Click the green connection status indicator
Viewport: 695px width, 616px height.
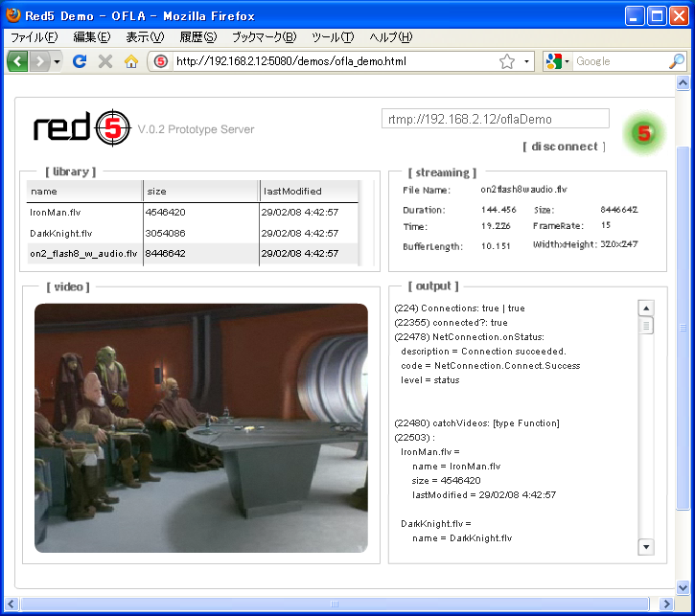pyautogui.click(x=644, y=133)
